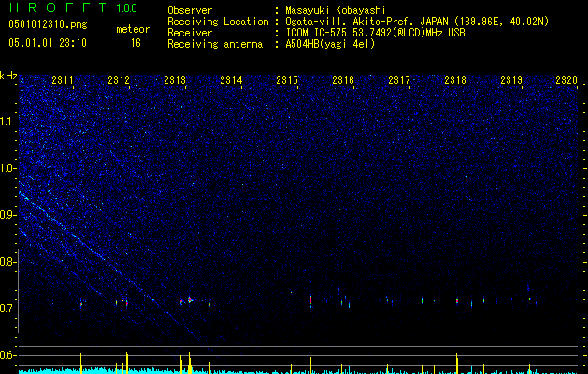Click the meteor label
Viewport: 588px width, 374px height.
[133, 29]
